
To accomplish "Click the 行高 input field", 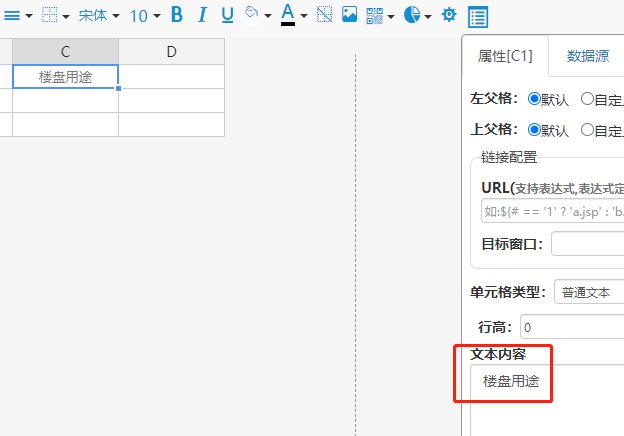I will pyautogui.click(x=572, y=327).
